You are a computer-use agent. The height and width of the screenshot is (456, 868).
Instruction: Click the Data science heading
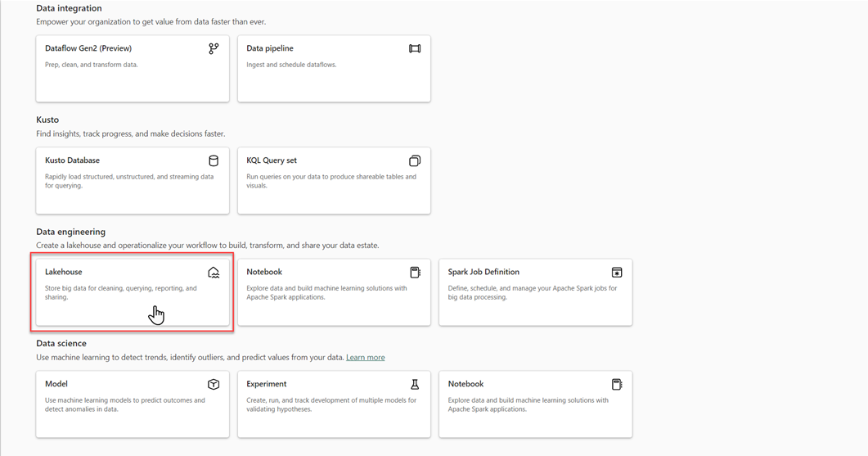click(61, 344)
